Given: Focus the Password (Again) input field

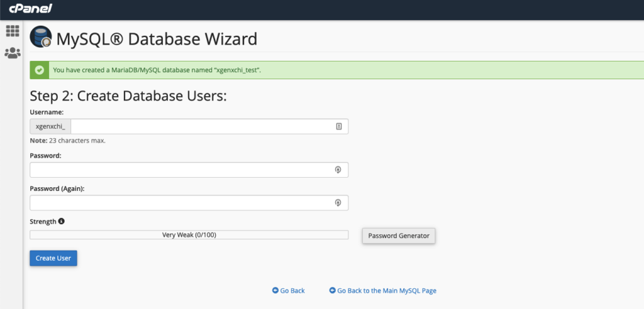Looking at the screenshot, I should pos(182,203).
